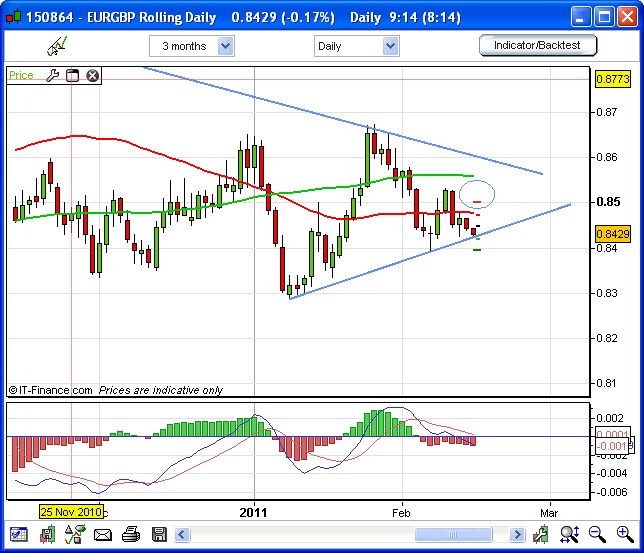
Task: Click the Indicator/Backtest button
Action: coord(537,45)
